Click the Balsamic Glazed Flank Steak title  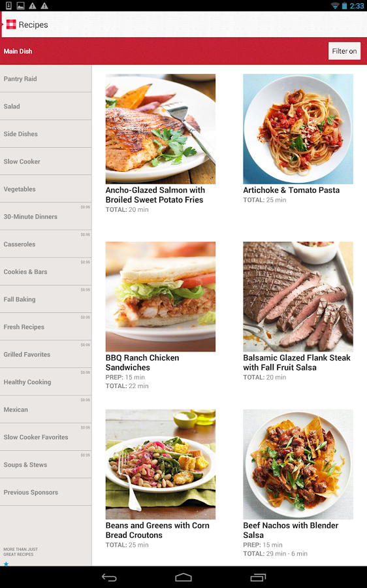[x=297, y=363]
